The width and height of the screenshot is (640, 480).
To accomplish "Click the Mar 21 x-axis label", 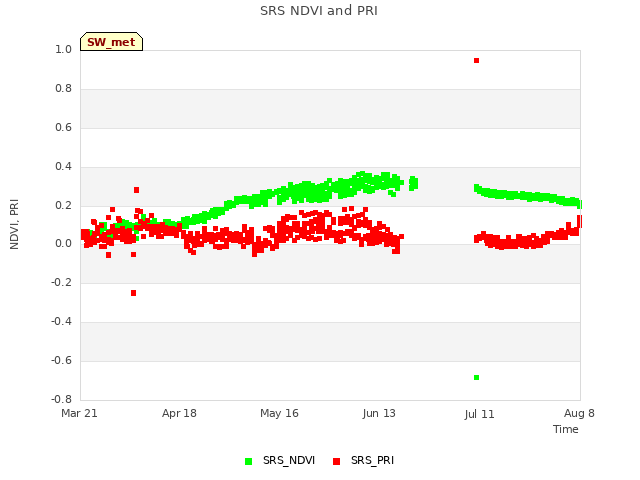I will coord(79,413).
